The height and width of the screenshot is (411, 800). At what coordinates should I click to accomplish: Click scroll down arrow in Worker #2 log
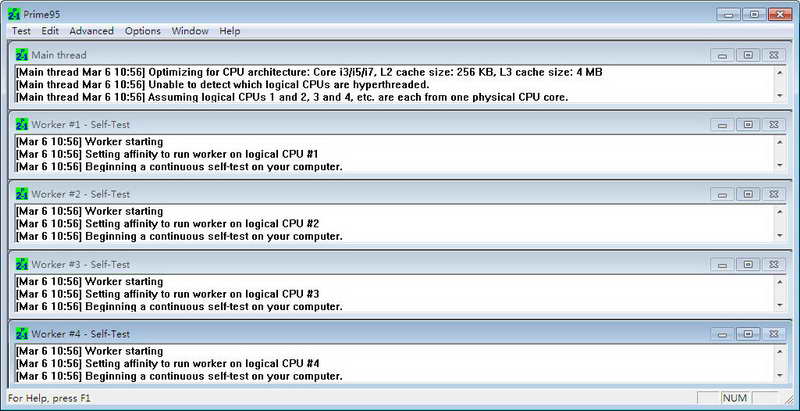click(780, 235)
